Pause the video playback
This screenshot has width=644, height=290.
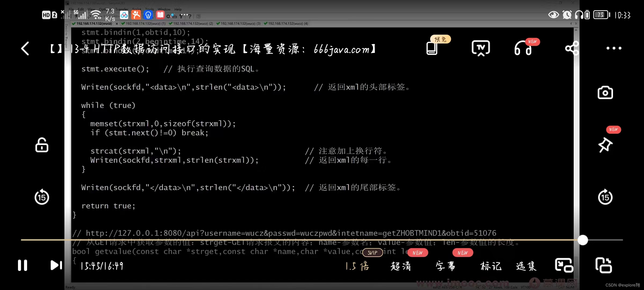click(23, 265)
